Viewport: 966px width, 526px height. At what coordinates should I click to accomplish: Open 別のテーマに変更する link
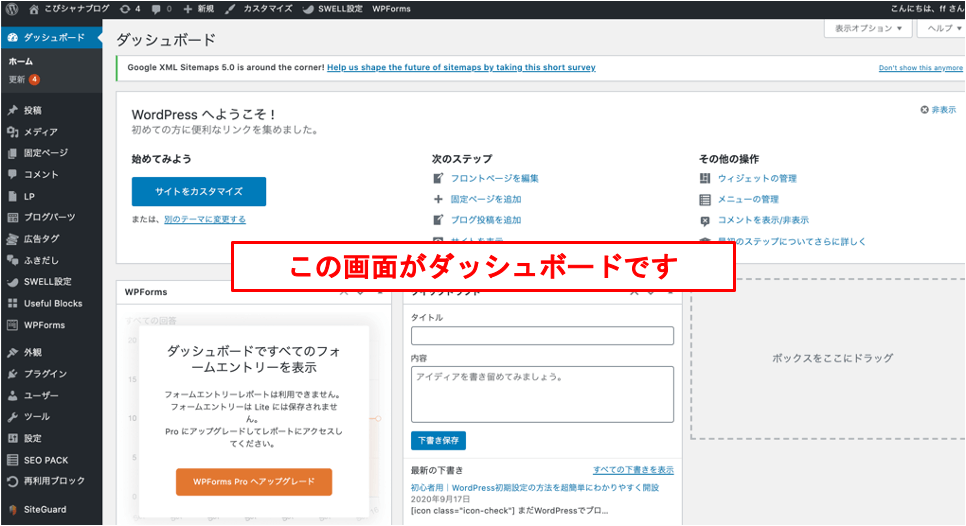[205, 219]
